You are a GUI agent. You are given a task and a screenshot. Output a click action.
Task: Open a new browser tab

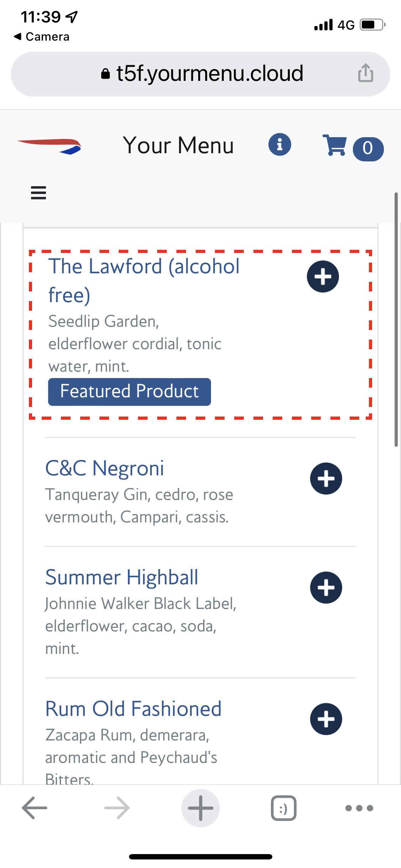click(200, 808)
